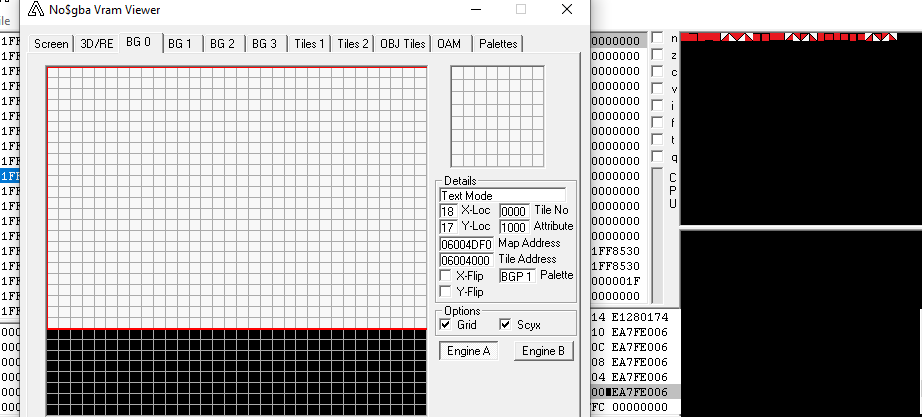Toggle the v CPU flag checkbox
This screenshot has width=922, height=417.
657,89
